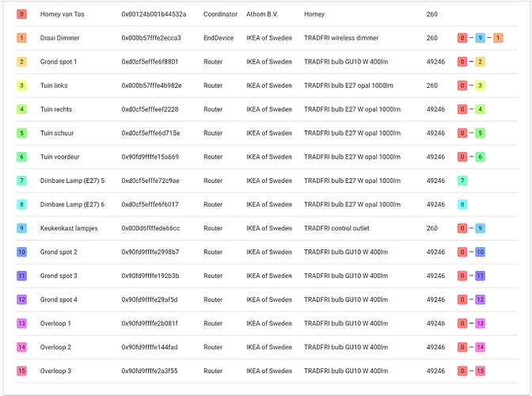The height and width of the screenshot is (396, 532).
Task: Click the 'Coordinator' type cell
Action: pos(220,14)
